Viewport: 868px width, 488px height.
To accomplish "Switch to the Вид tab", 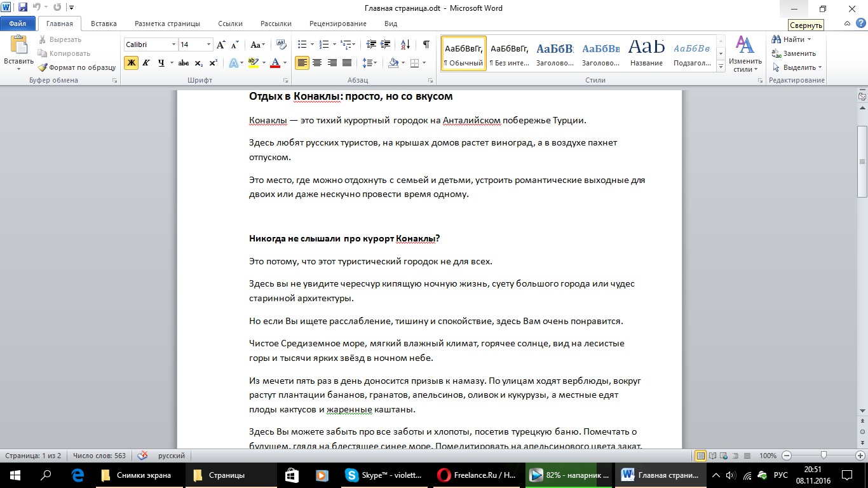I will click(391, 24).
